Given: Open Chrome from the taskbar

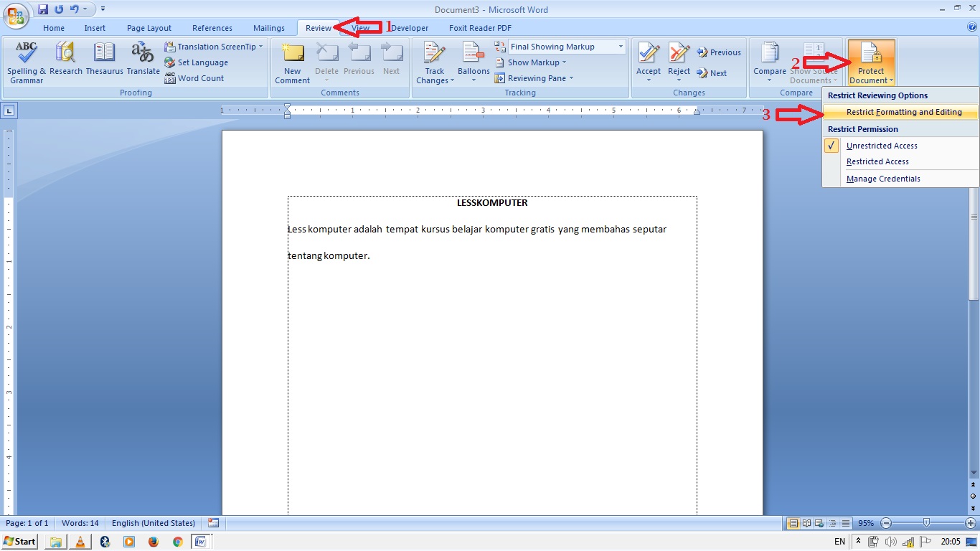Looking at the screenshot, I should click(177, 542).
